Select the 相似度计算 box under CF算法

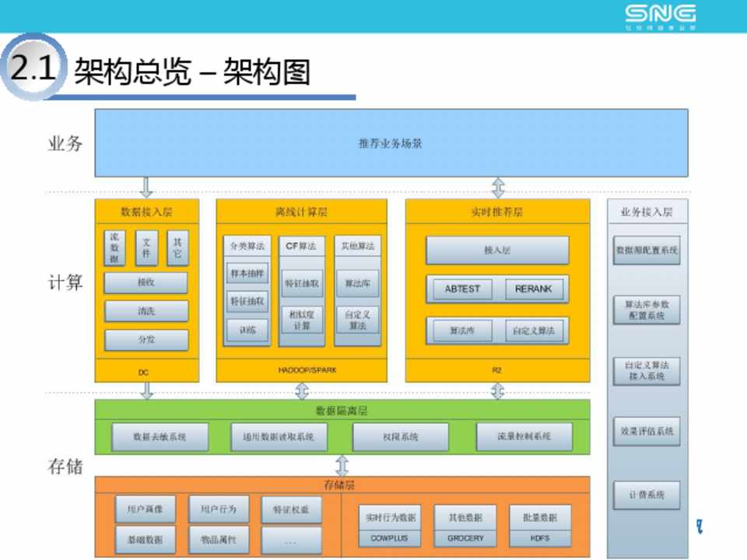tap(302, 320)
